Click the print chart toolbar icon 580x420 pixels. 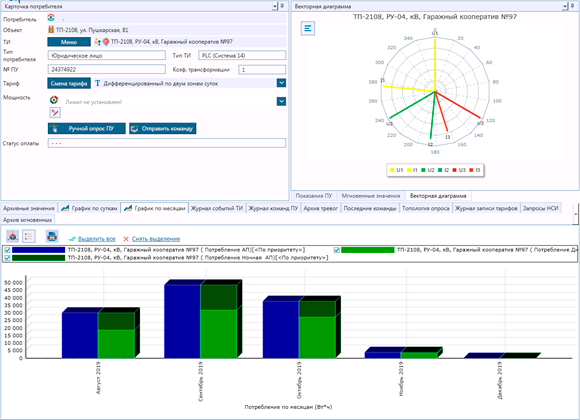pyautogui.click(x=52, y=236)
